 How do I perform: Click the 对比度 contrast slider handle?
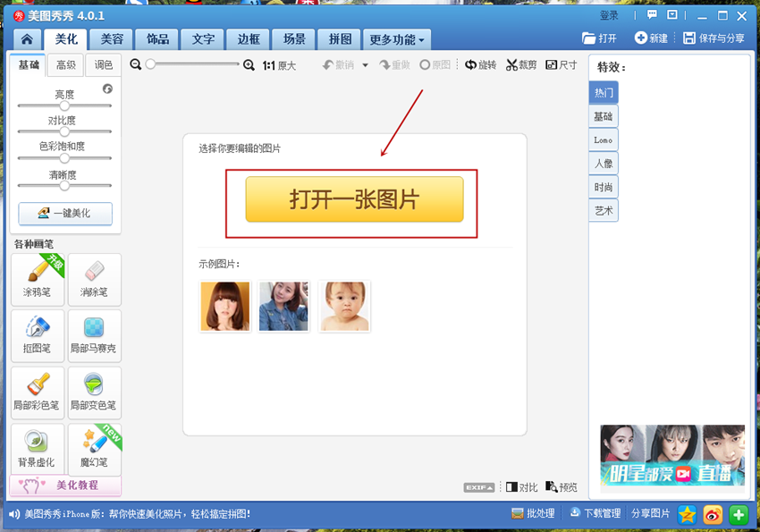tap(64, 131)
